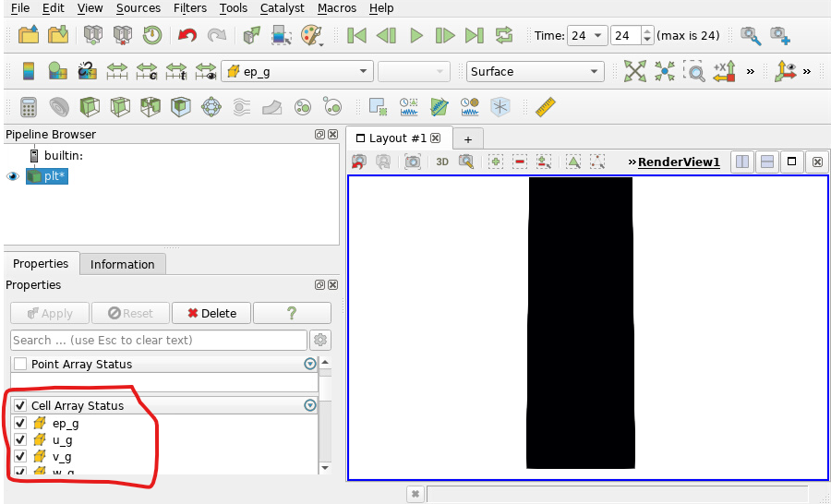
Task: Open a file with the Open icon
Action: tap(29, 35)
